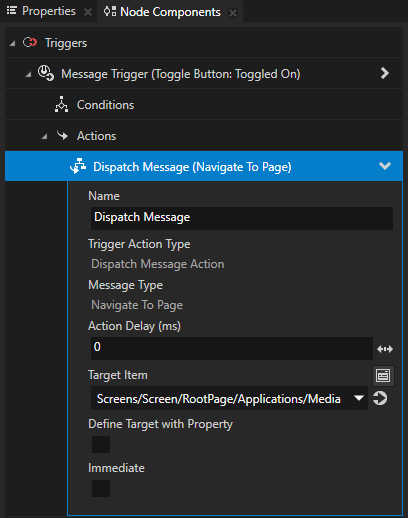This screenshot has width=408, height=518.
Task: Close the Properties tab
Action: tap(88, 12)
